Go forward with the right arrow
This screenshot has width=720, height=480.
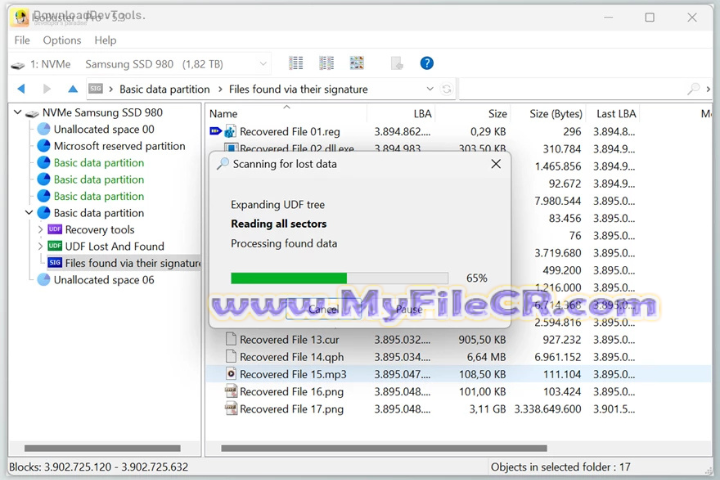[46, 89]
